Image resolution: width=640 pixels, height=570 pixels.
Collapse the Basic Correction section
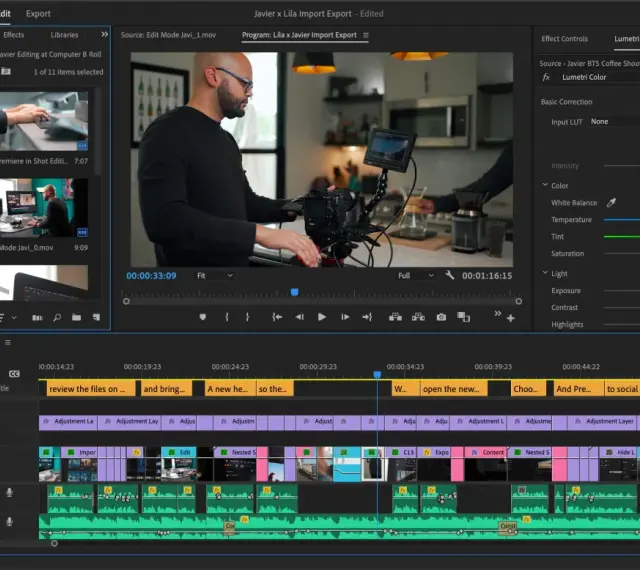567,102
